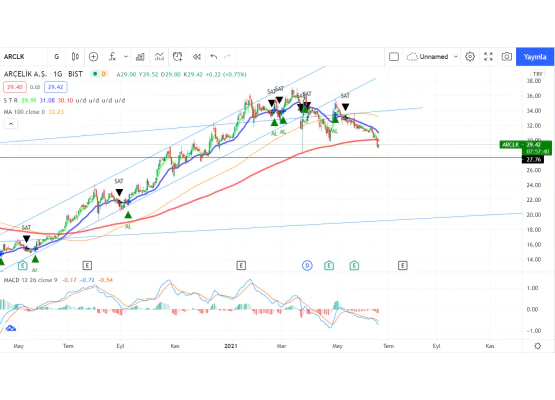
Task: Change the G time interval
Action: coord(57,57)
